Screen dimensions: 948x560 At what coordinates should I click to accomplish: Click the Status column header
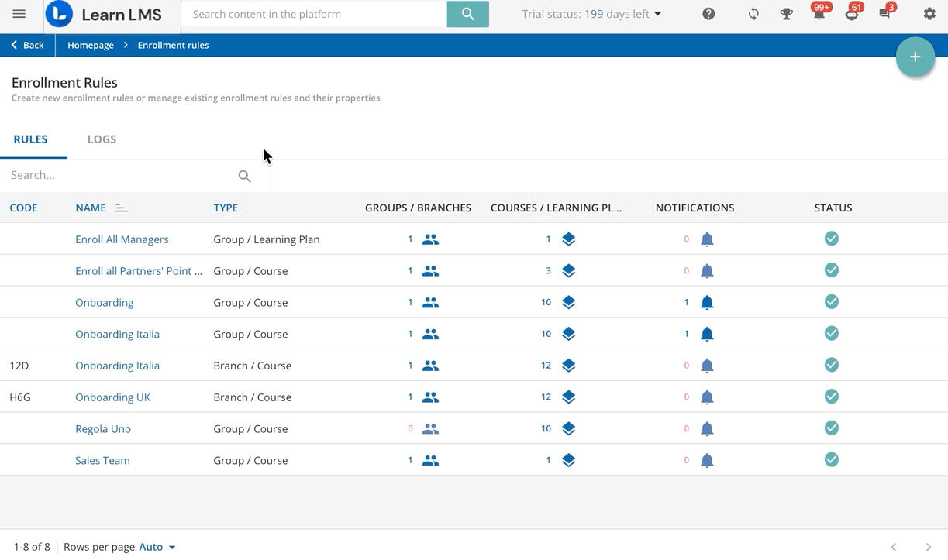tap(833, 208)
